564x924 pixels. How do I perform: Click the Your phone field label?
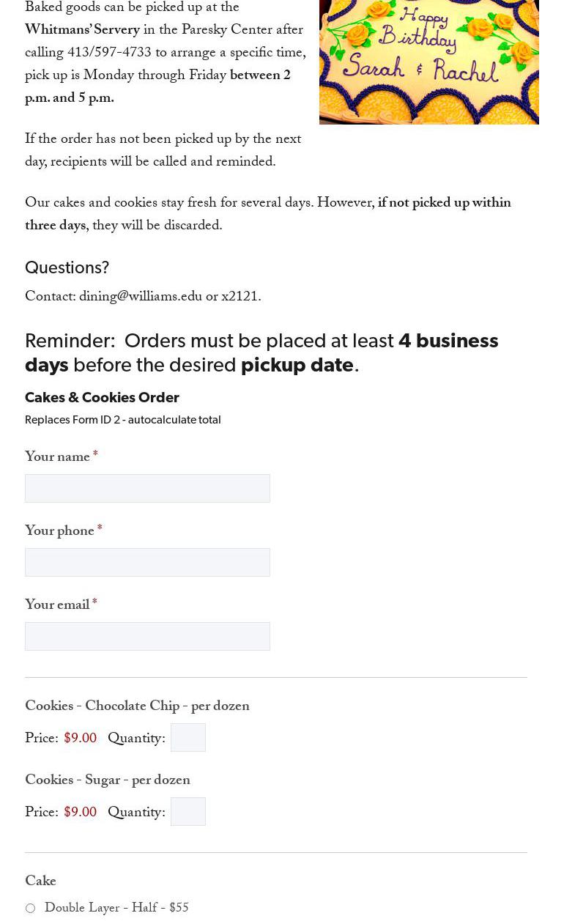(x=59, y=532)
